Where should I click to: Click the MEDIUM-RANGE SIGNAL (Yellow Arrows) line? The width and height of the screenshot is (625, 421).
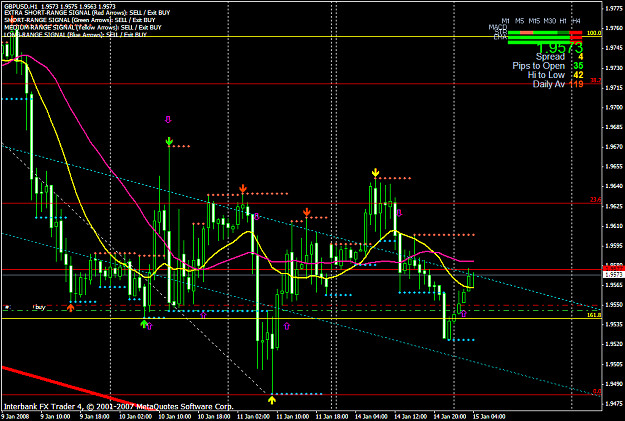tap(83, 27)
